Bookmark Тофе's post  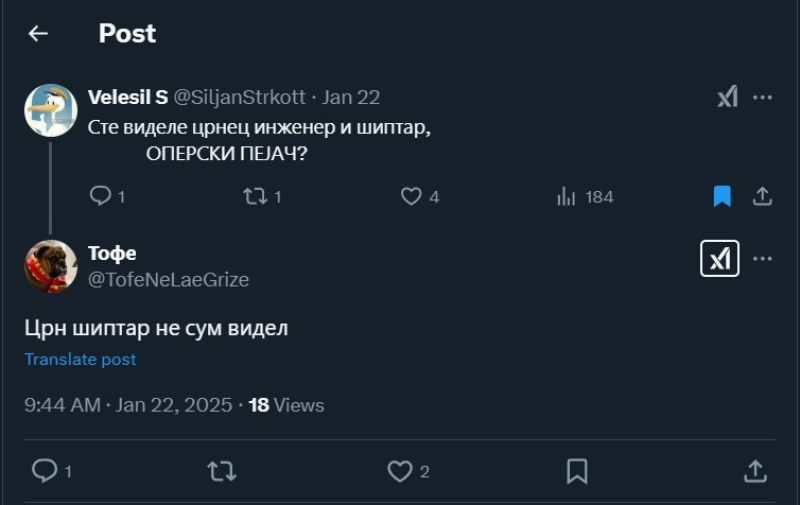[577, 470]
